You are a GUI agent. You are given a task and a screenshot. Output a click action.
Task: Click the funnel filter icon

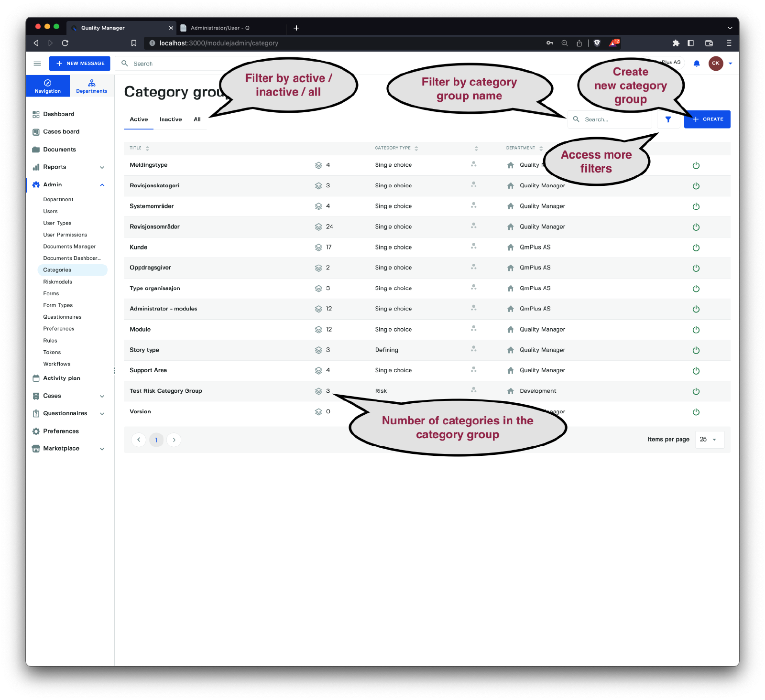click(x=668, y=119)
